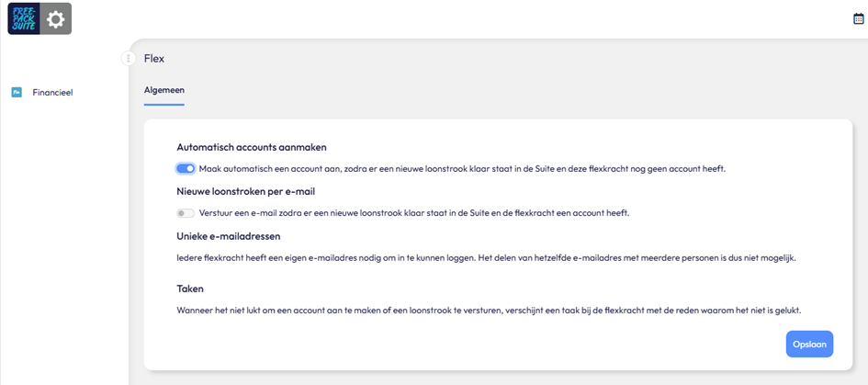Click the 'Nieuwe loonstroken per e-mail' heading
Image resolution: width=868 pixels, height=385 pixels.
[246, 192]
